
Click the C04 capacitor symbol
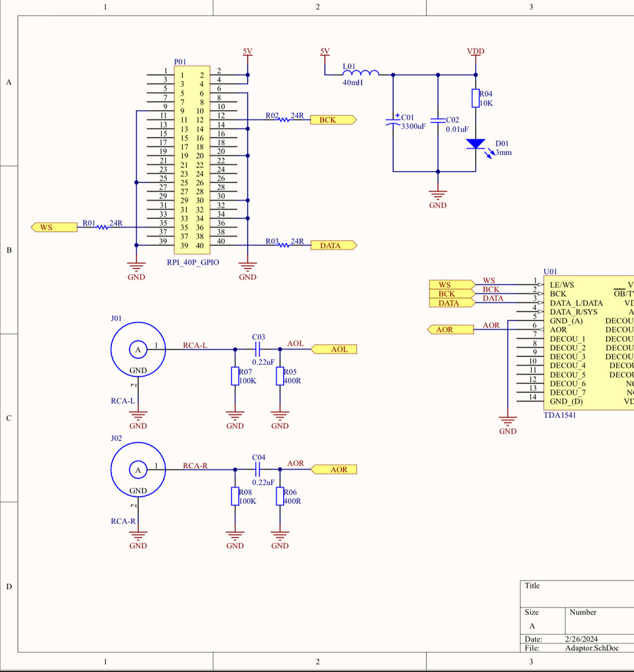(257, 470)
